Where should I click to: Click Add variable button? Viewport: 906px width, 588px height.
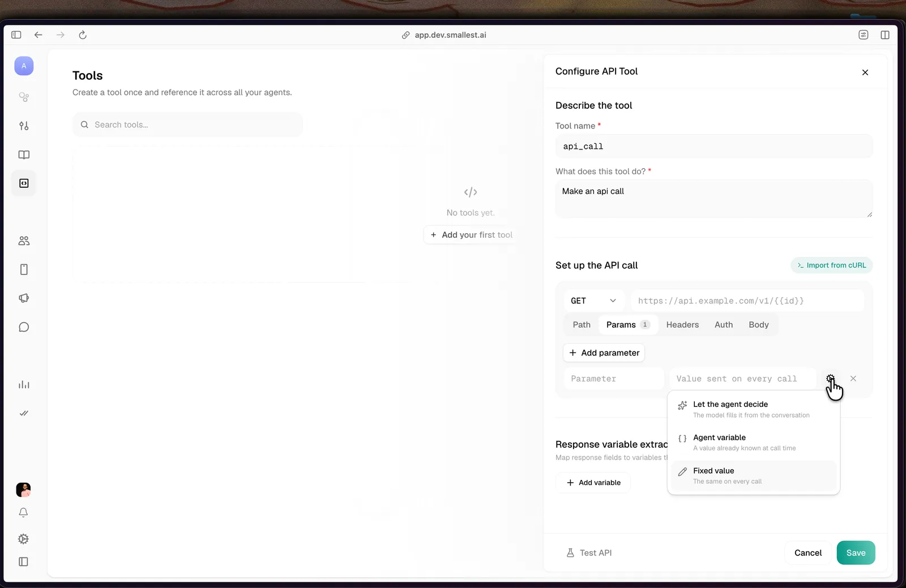pos(593,483)
